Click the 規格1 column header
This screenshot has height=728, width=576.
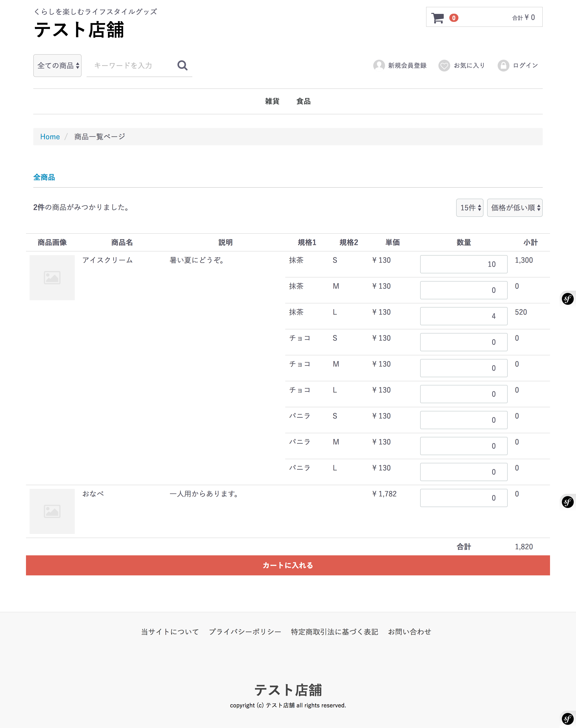pos(307,242)
